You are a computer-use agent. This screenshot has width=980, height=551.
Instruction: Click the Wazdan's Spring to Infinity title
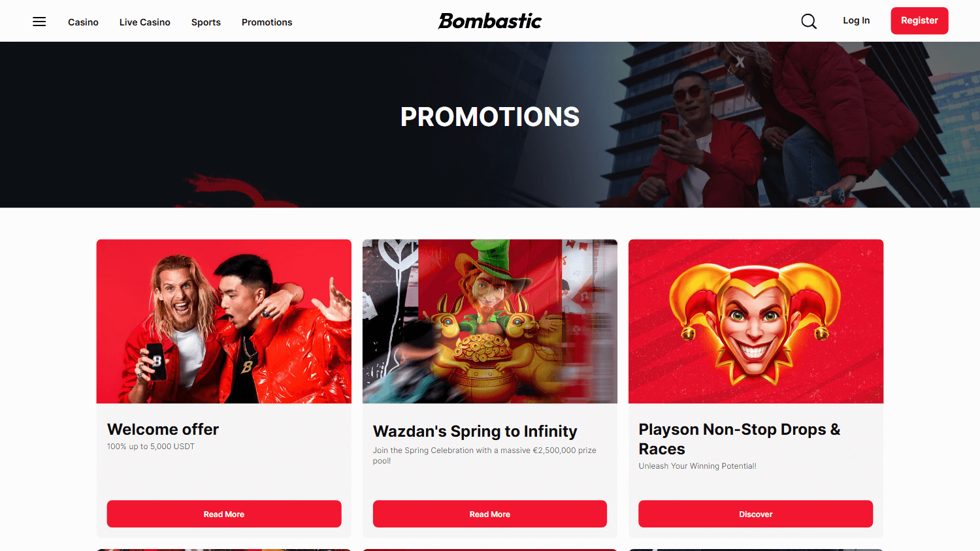tap(475, 432)
